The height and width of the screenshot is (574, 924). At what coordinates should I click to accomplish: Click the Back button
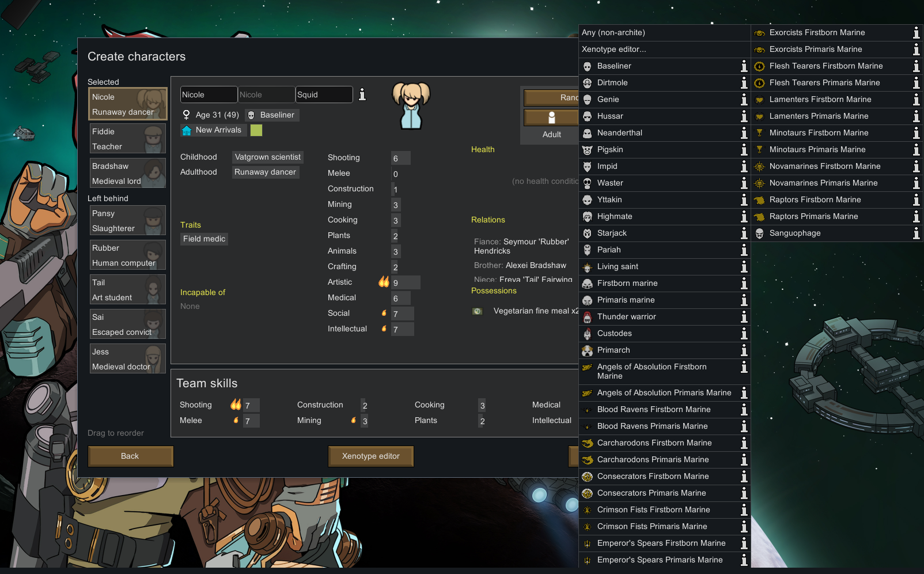pyautogui.click(x=130, y=456)
